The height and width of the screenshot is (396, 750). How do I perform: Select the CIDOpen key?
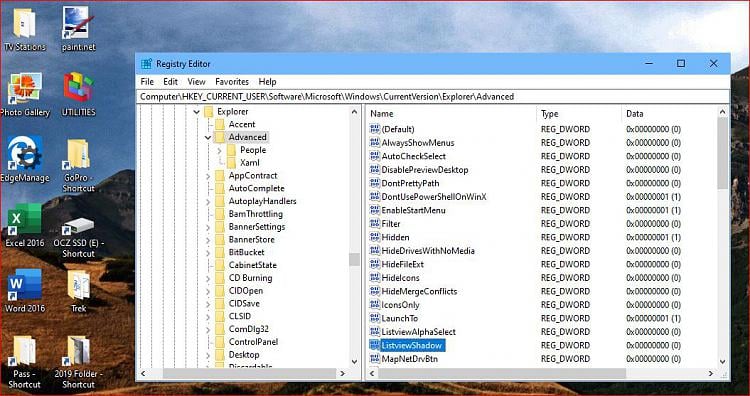pos(245,291)
